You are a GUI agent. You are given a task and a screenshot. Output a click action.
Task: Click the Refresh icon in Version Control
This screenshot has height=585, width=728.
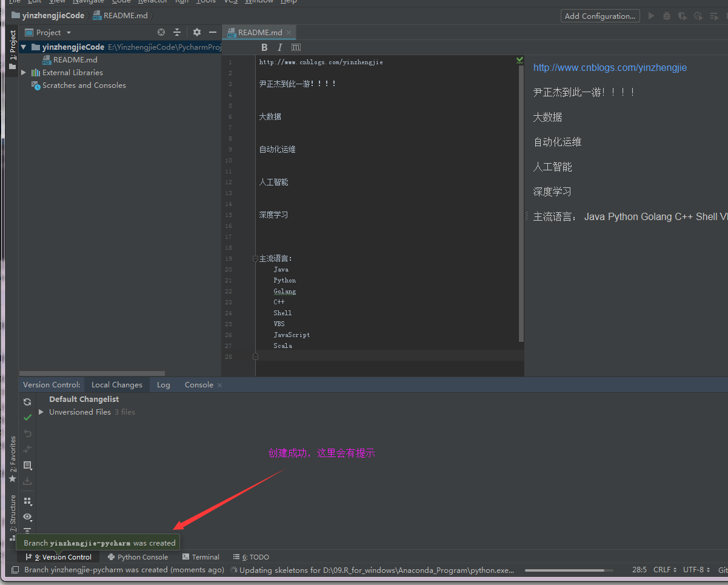(x=27, y=402)
